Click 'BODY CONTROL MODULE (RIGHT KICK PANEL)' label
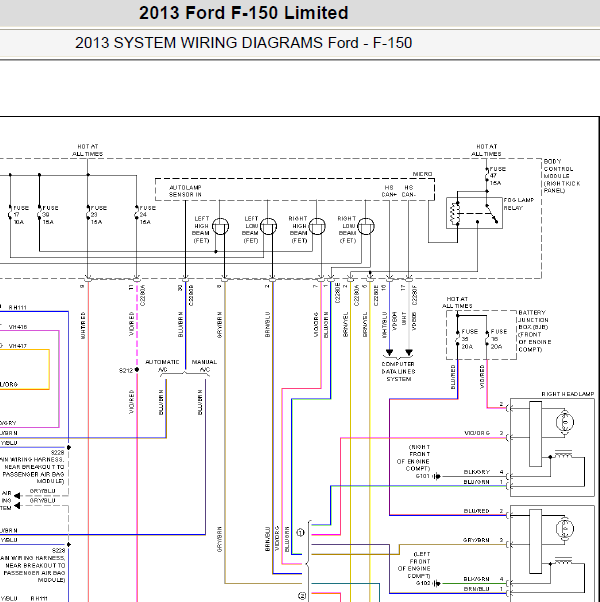600x602 pixels. point(562,176)
